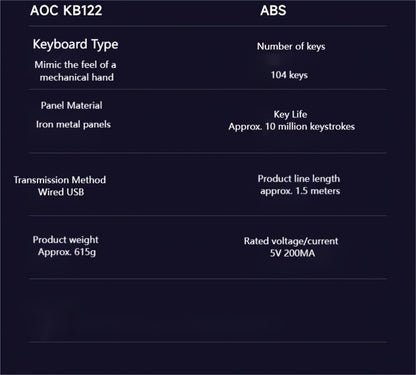Viewport: 416px width, 375px height.
Task: Click the word 'mechanical hand' line
Action: click(x=77, y=77)
